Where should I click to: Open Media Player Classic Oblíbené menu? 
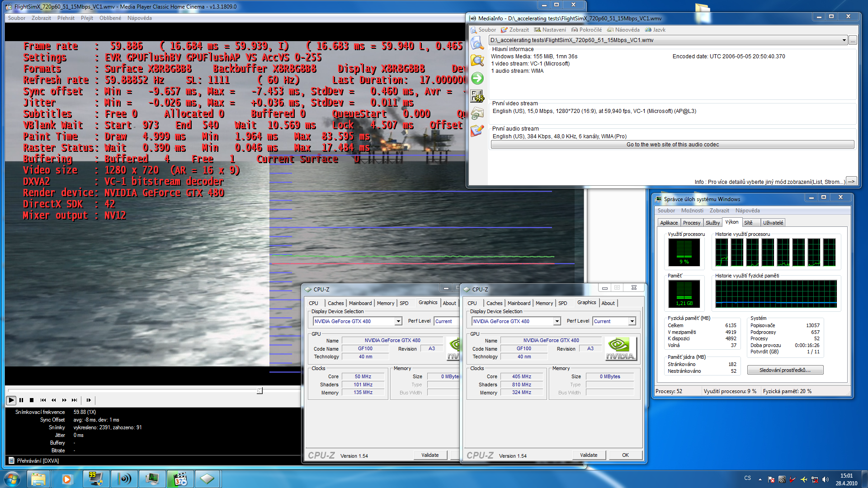110,18
